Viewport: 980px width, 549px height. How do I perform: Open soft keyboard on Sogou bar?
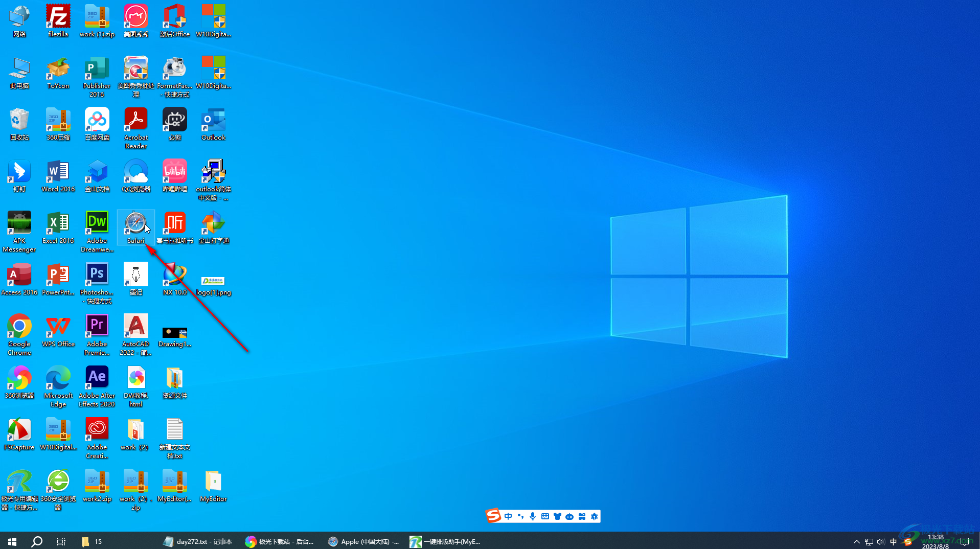click(x=545, y=516)
